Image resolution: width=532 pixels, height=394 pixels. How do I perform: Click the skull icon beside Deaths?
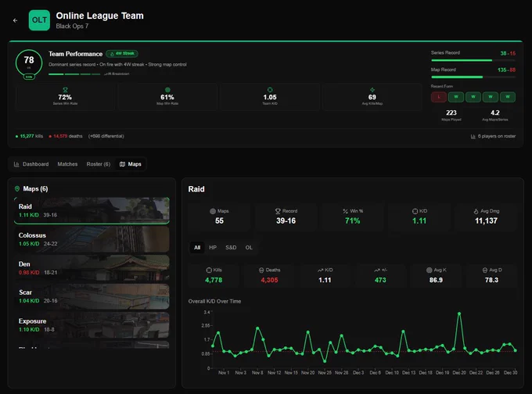click(x=261, y=270)
